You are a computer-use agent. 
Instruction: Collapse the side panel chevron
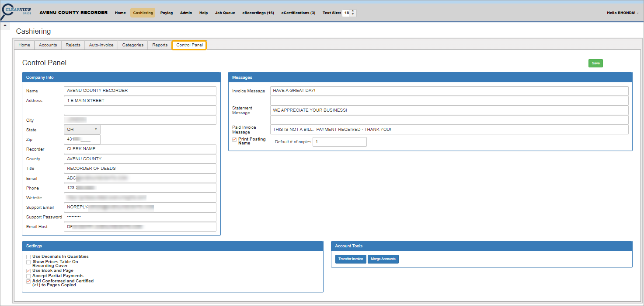tap(4, 26)
